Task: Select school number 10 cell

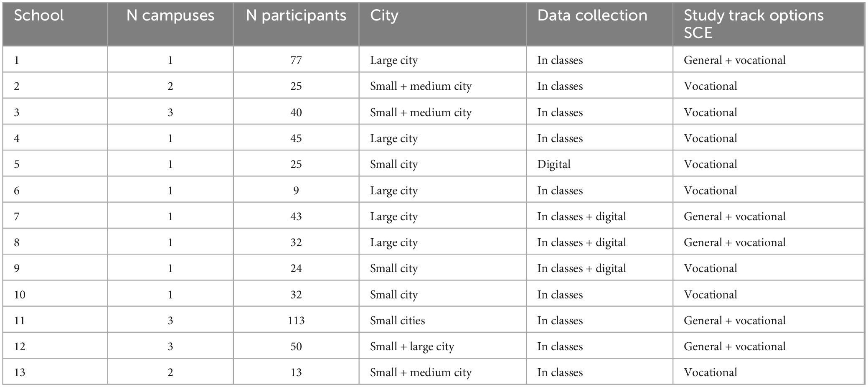Action: pyautogui.click(x=55, y=295)
